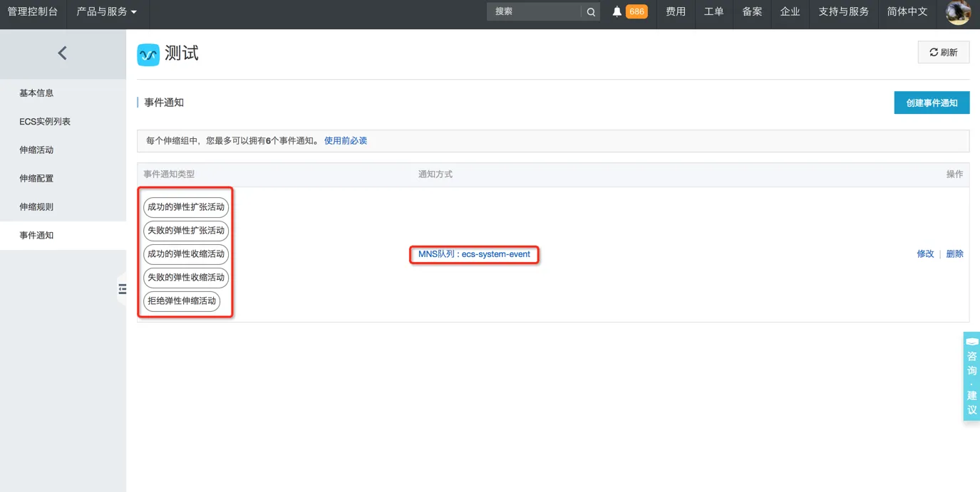Click the 事件通知 section heading
Viewport: 980px width, 492px height.
coord(164,103)
